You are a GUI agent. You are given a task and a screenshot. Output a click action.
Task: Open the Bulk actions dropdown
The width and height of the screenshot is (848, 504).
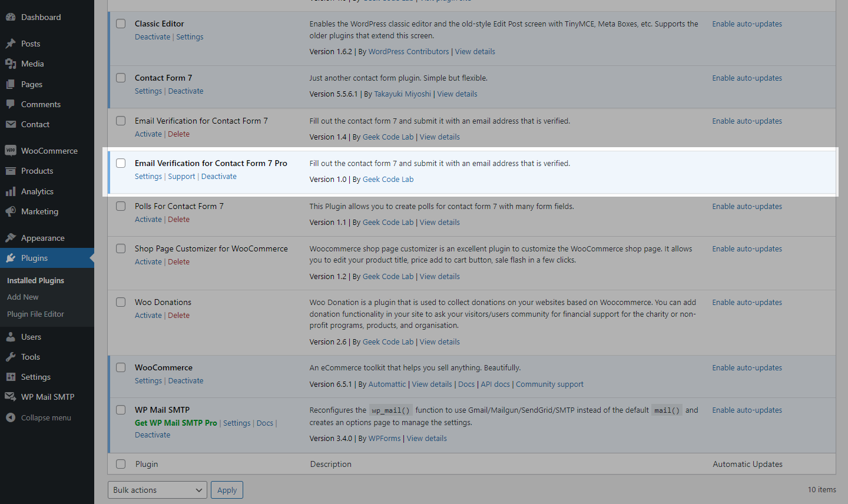158,490
